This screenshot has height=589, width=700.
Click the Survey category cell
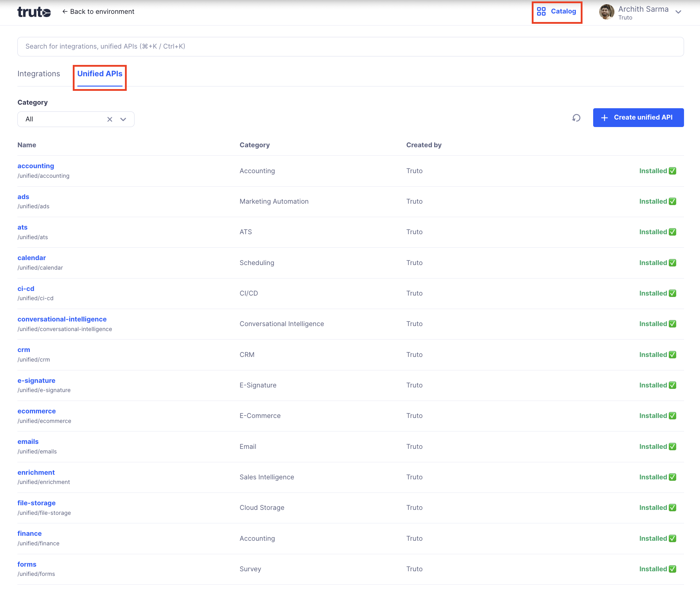(x=250, y=569)
